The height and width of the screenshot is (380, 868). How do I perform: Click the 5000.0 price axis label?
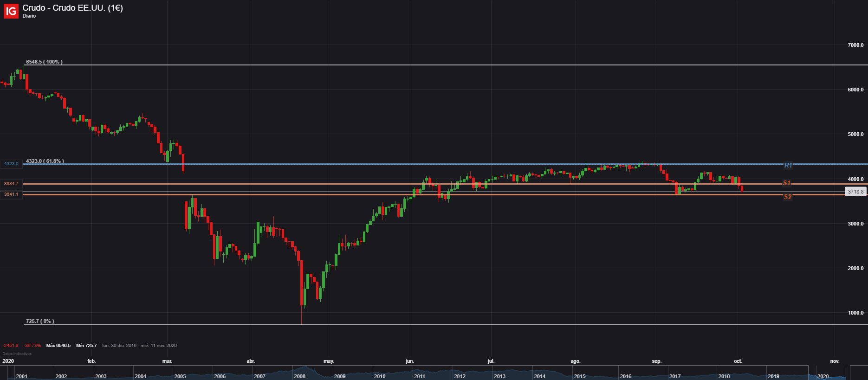855,134
